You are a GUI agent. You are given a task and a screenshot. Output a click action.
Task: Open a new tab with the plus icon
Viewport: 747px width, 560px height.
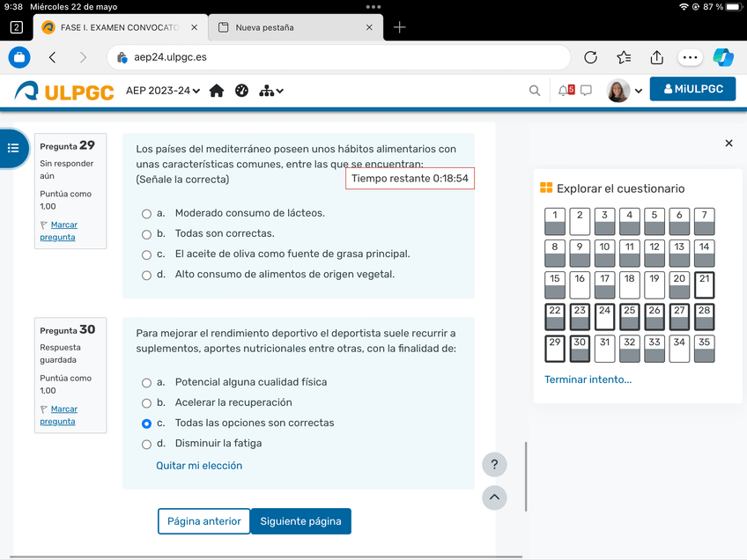click(x=399, y=27)
